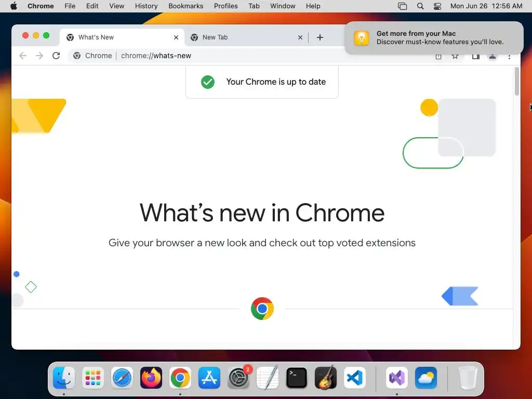
Task: Open the Edit menu
Action: (x=92, y=6)
